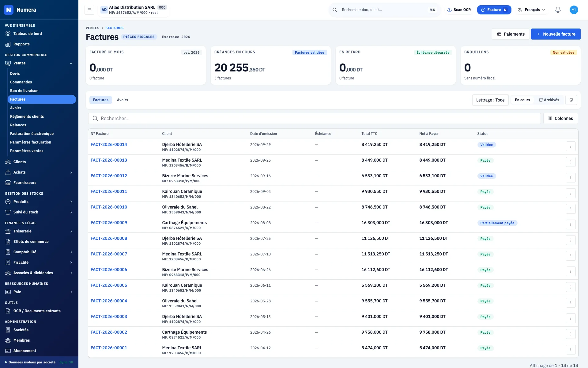
Task: Switch list view to En cours
Action: tap(522, 100)
